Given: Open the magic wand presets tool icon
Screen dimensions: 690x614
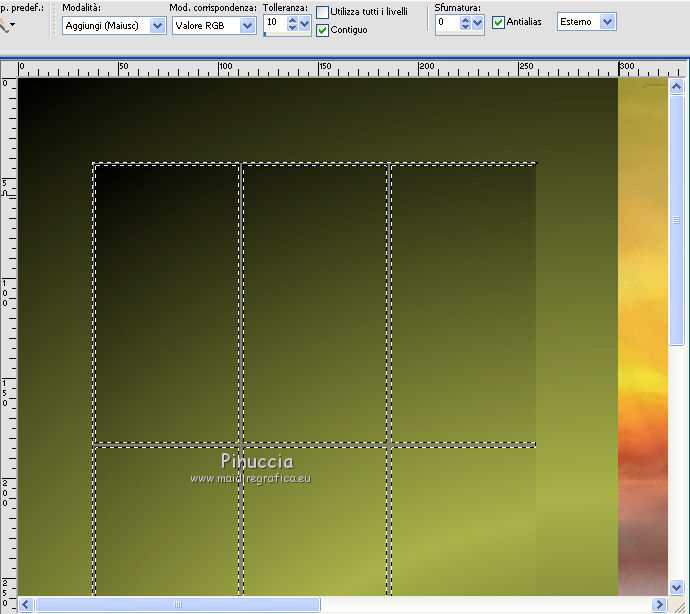Looking at the screenshot, I should coord(5,22).
